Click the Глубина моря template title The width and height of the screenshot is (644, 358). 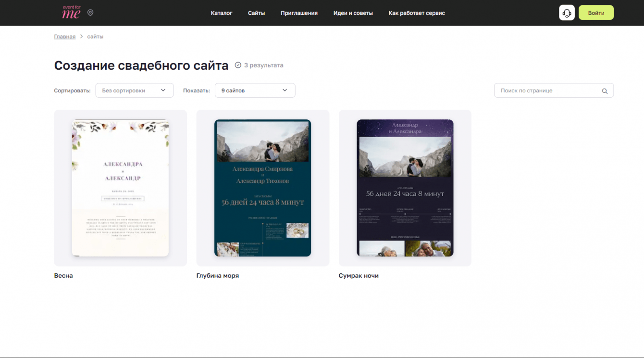click(x=218, y=276)
